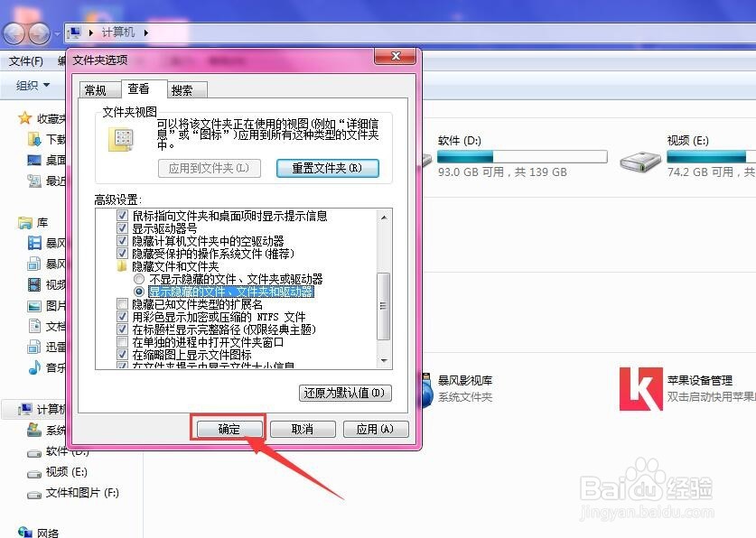Click the 应用到文件夹(L) button
This screenshot has height=538, width=756.
pos(210,168)
